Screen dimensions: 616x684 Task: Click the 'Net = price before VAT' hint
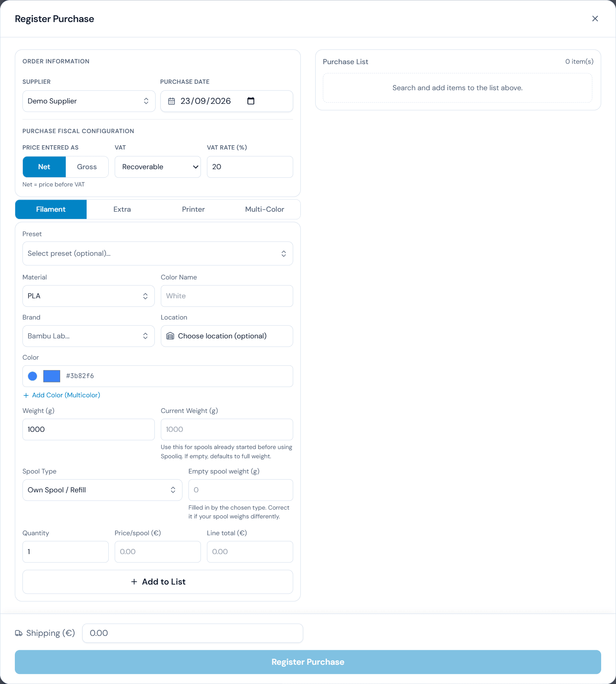pyautogui.click(x=54, y=184)
